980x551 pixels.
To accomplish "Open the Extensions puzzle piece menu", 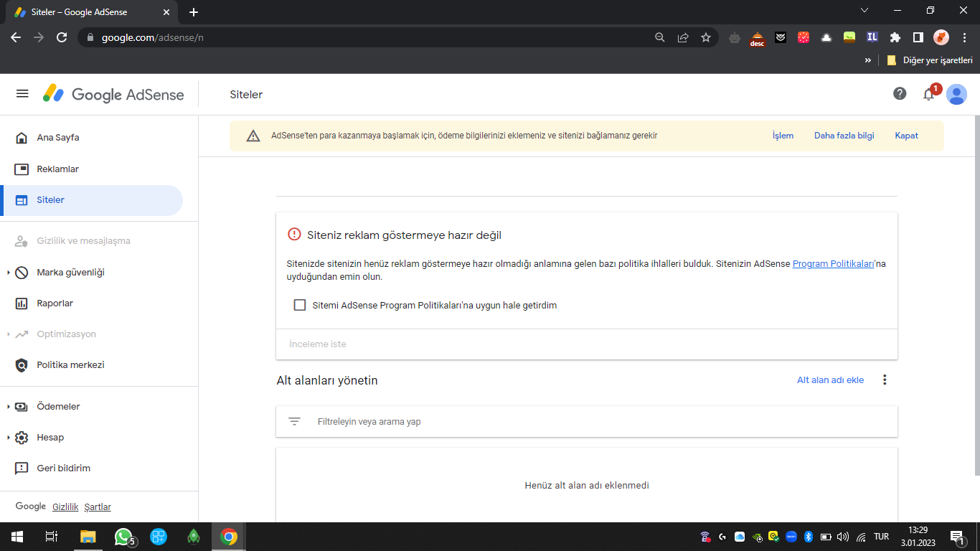I will (x=895, y=37).
